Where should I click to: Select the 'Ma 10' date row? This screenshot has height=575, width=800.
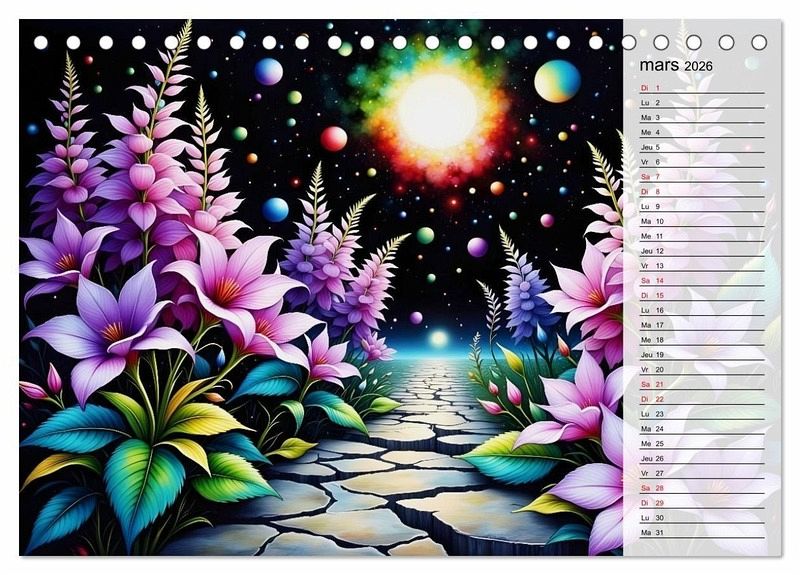point(703,221)
